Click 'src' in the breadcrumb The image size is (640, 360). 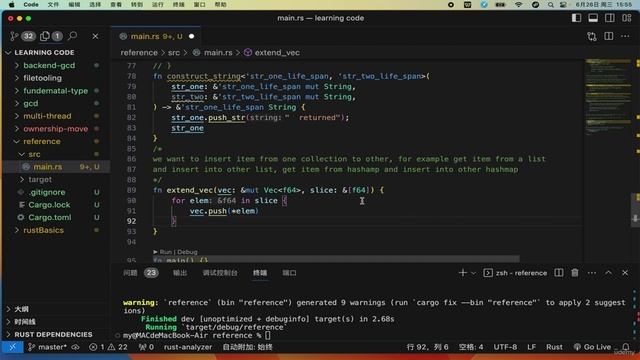(x=173, y=53)
